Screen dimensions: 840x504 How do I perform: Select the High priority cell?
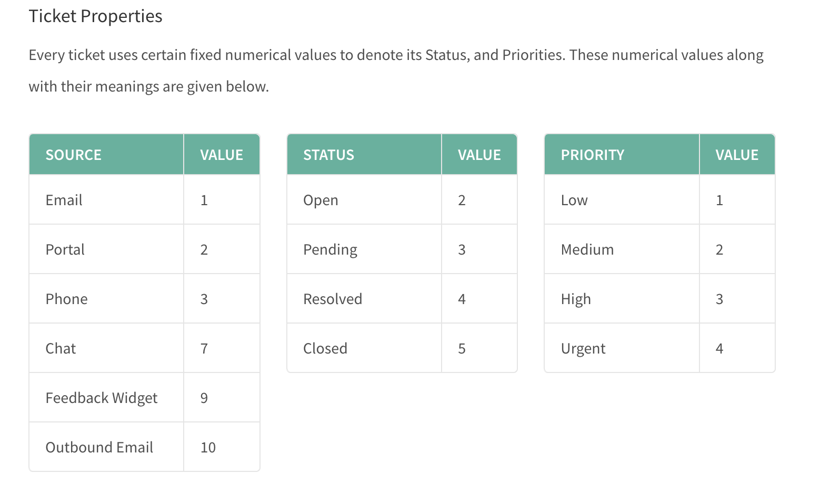coord(622,299)
